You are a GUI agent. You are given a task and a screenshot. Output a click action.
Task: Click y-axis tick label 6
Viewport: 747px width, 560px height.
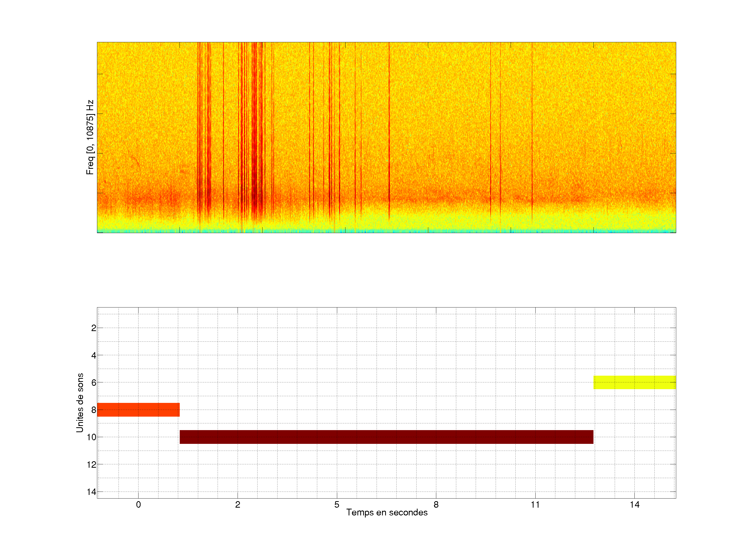[x=94, y=382]
